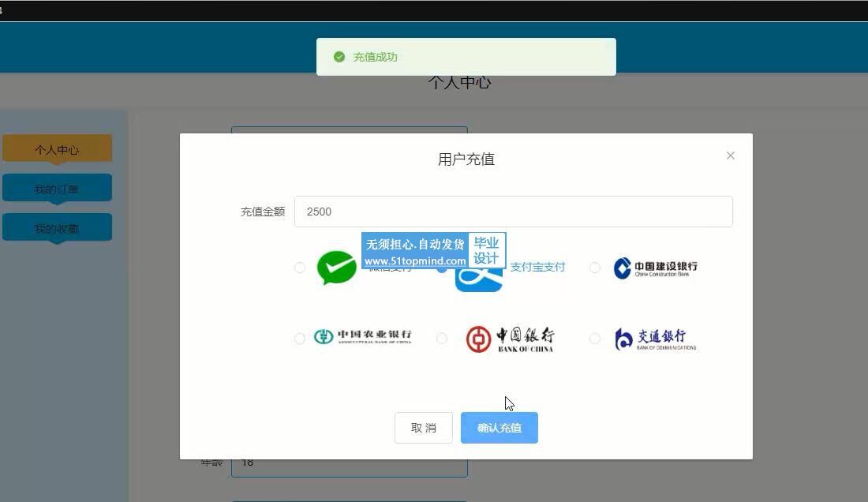Click the 支付宝支付 label

pos(537,268)
